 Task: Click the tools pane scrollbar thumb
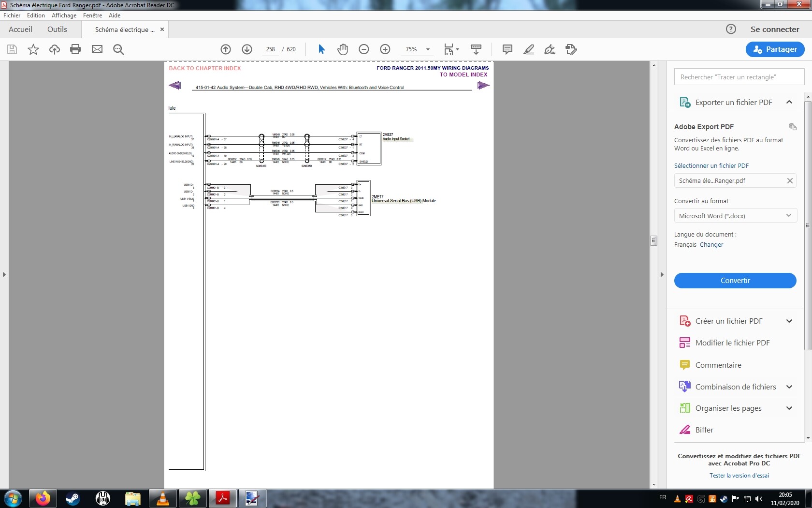[808, 225]
